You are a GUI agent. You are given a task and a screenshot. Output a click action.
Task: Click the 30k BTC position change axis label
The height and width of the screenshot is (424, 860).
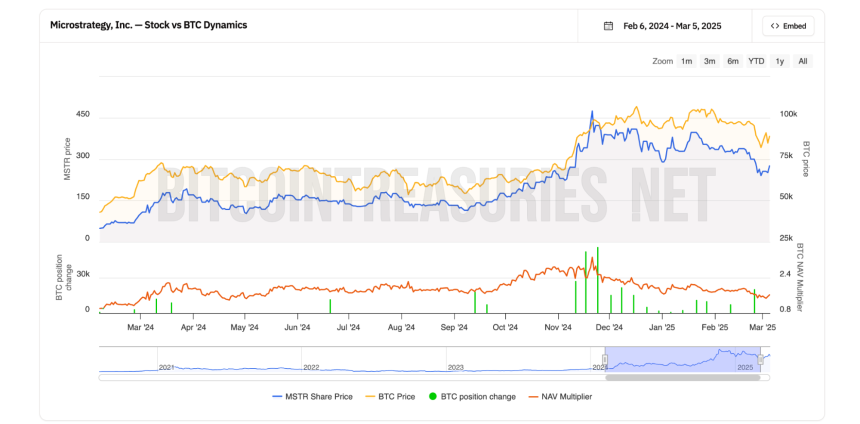[83, 274]
